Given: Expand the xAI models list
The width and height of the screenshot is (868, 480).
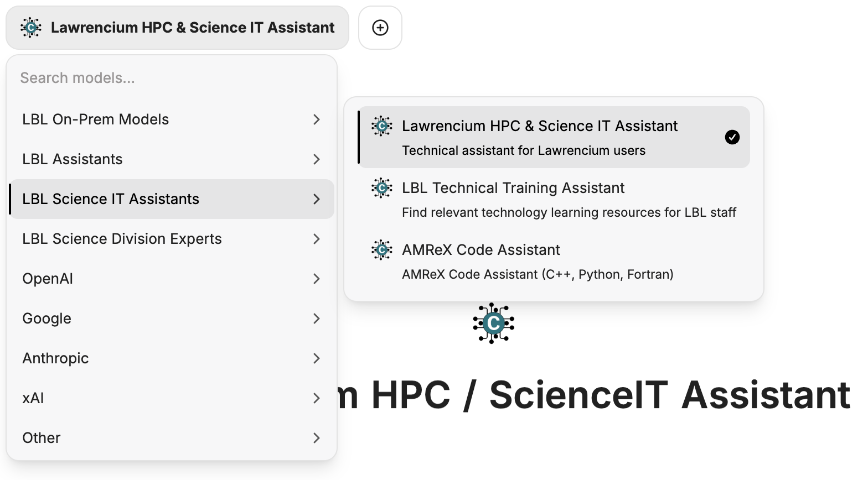Looking at the screenshot, I should [316, 398].
